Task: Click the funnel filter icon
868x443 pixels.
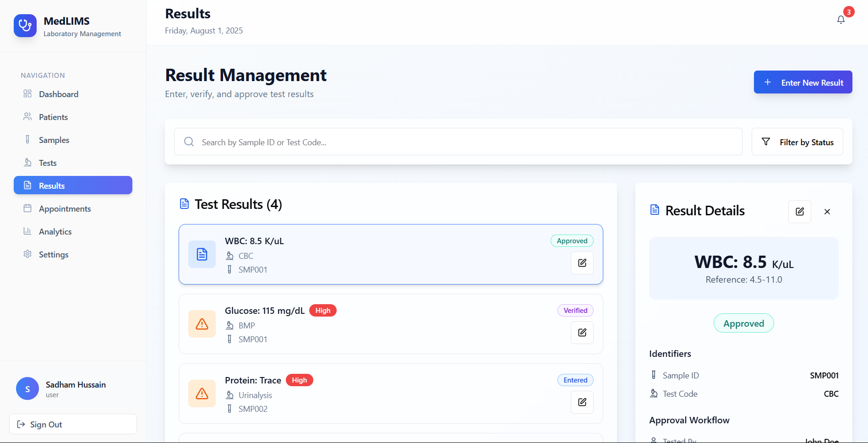Action: click(x=766, y=142)
